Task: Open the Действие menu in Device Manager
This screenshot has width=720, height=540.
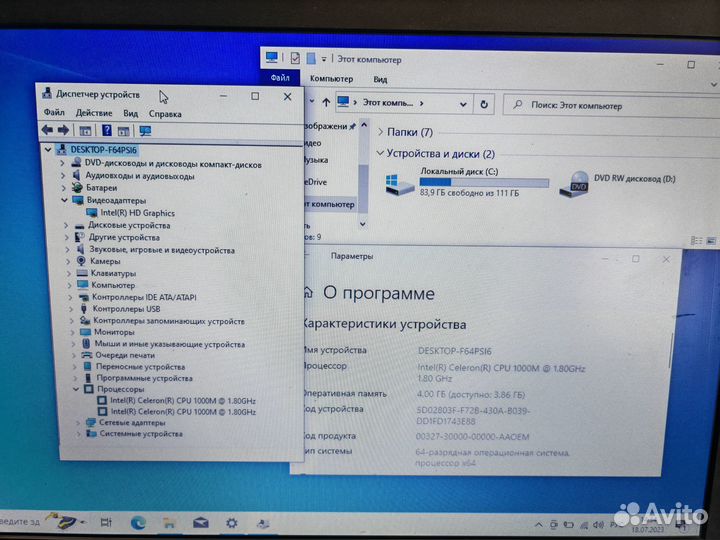Action: click(94, 112)
